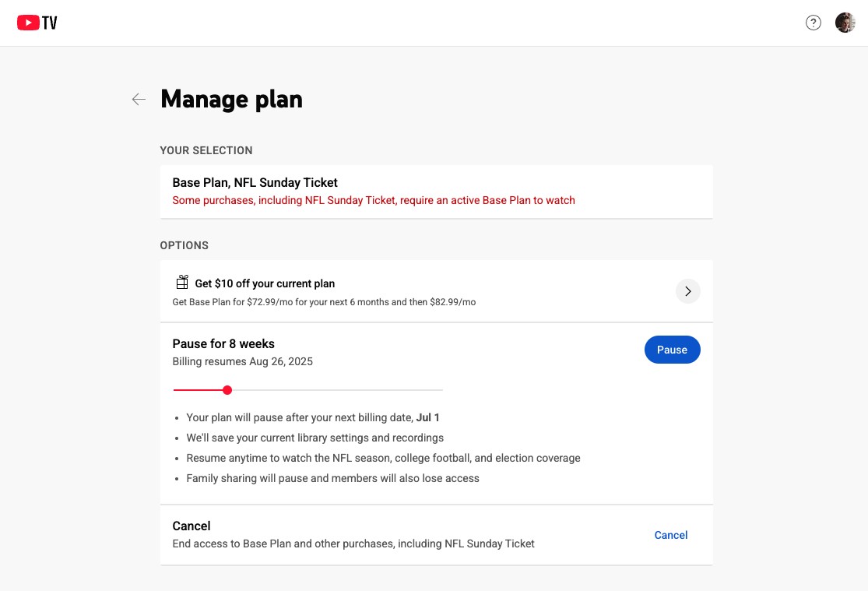
Task: Open the profile avatar menu
Action: tap(845, 23)
